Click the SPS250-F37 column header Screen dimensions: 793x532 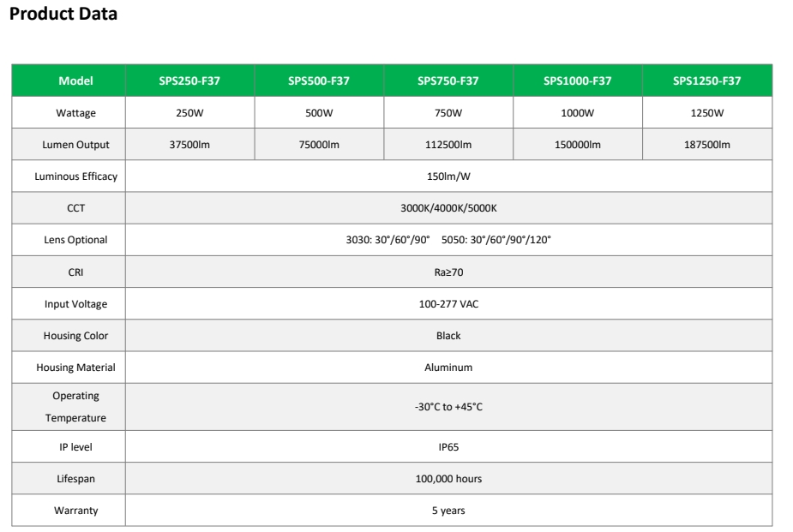click(190, 81)
